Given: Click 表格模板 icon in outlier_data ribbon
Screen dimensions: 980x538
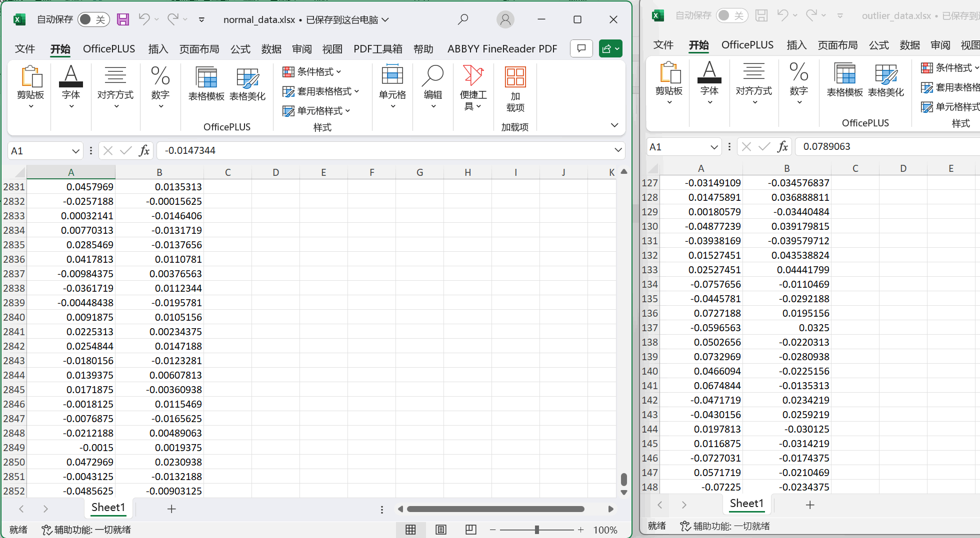Looking at the screenshot, I should [x=845, y=79].
